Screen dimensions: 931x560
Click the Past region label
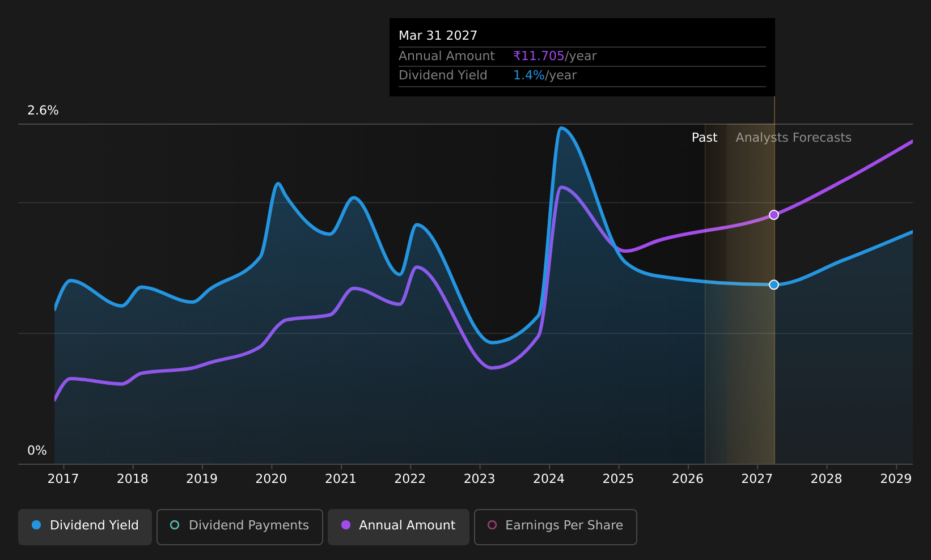pyautogui.click(x=704, y=138)
